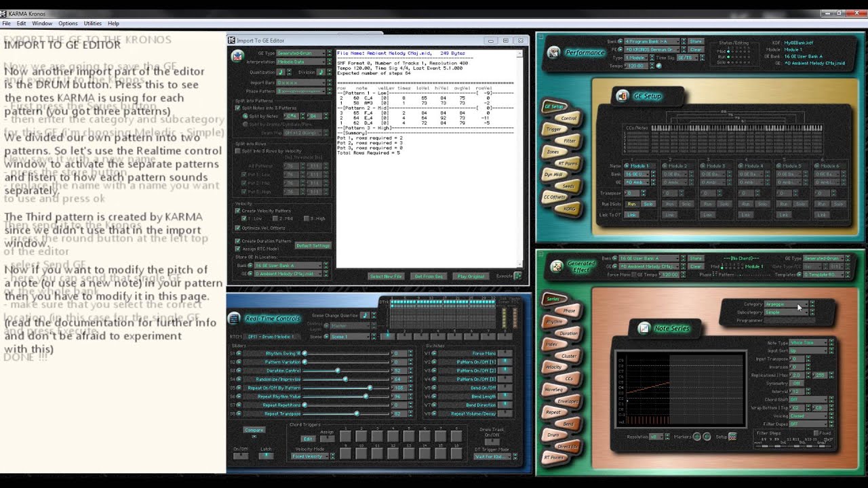Click chord trigger pad 1
Viewport: 868px width, 488px height.
click(x=345, y=436)
